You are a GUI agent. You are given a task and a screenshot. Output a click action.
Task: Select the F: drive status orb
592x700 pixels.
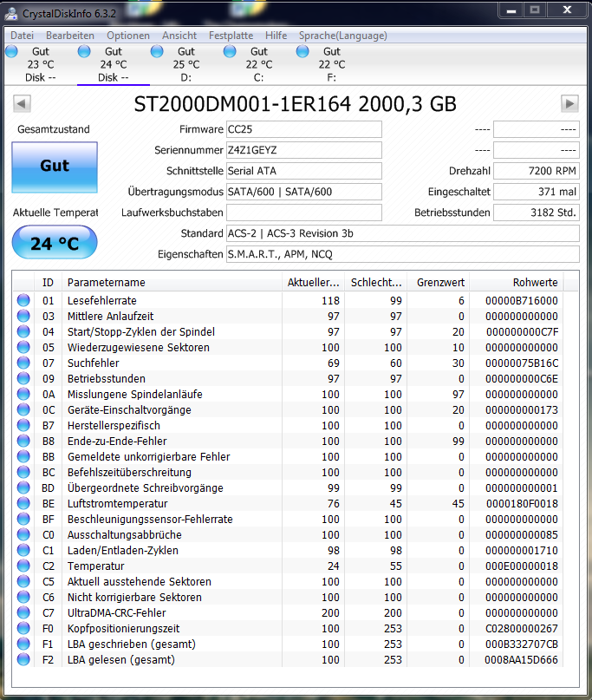click(x=302, y=51)
